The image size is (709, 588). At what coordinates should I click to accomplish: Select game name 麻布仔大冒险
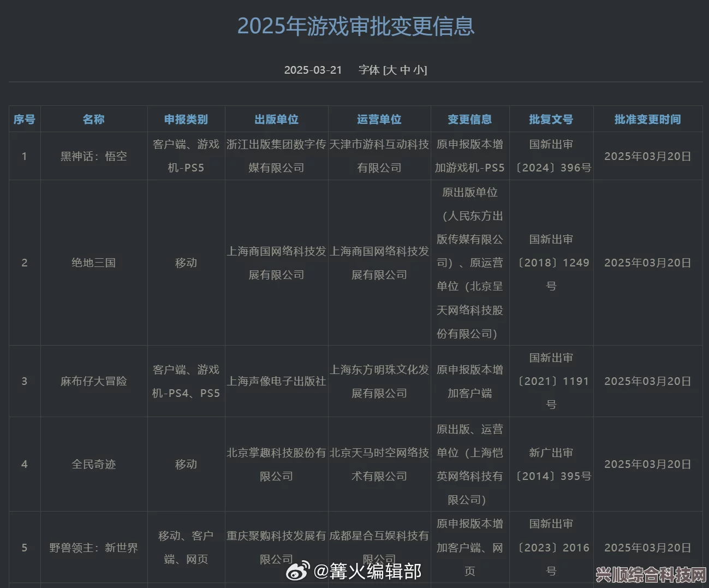(x=94, y=381)
